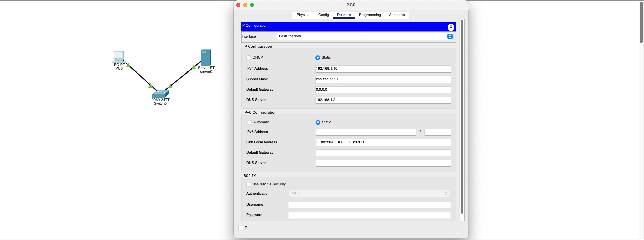Select the server0 device icon in topology

206,57
